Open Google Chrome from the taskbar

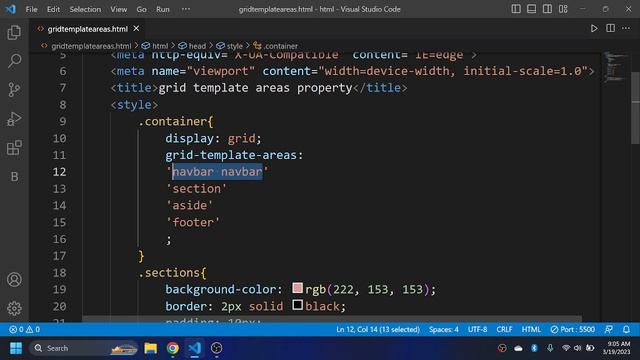coord(173,348)
